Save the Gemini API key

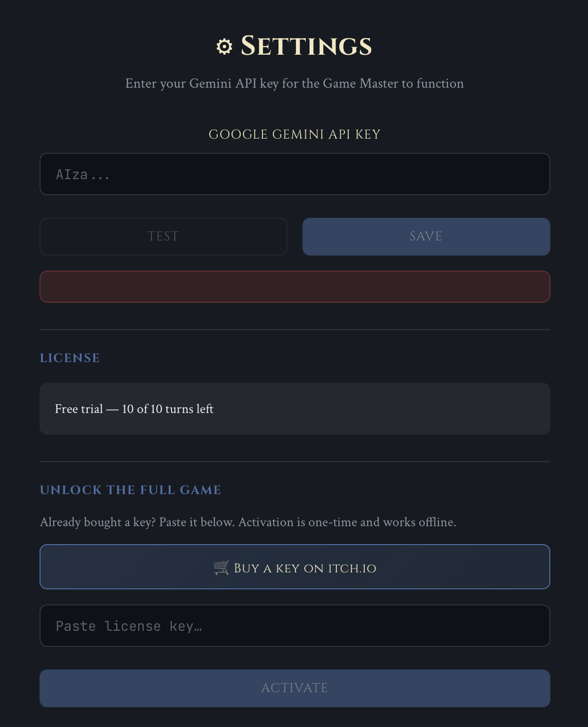[426, 237]
